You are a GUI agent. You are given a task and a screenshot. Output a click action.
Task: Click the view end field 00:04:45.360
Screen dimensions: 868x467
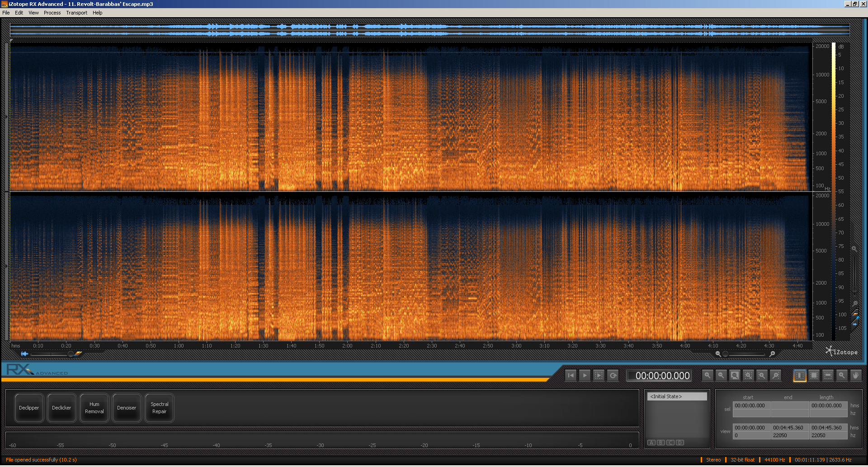point(790,428)
